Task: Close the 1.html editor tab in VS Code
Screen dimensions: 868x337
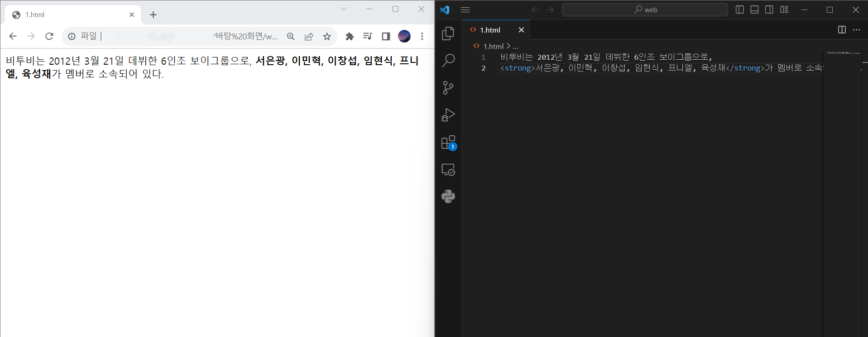Action: (x=521, y=30)
